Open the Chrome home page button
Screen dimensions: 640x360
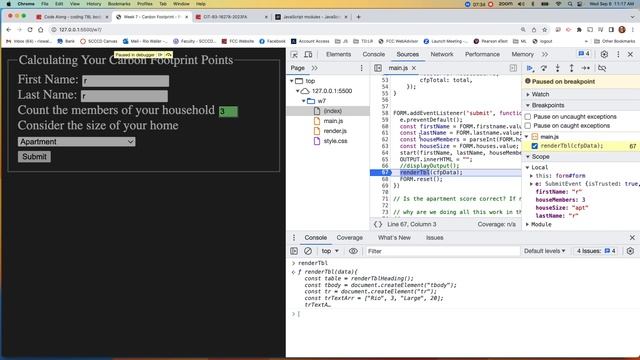click(x=40, y=29)
